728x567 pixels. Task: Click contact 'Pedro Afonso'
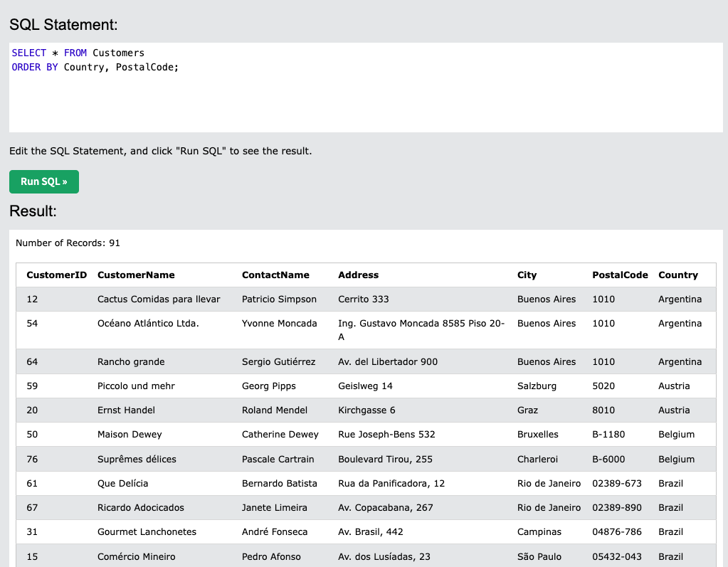[271, 556]
